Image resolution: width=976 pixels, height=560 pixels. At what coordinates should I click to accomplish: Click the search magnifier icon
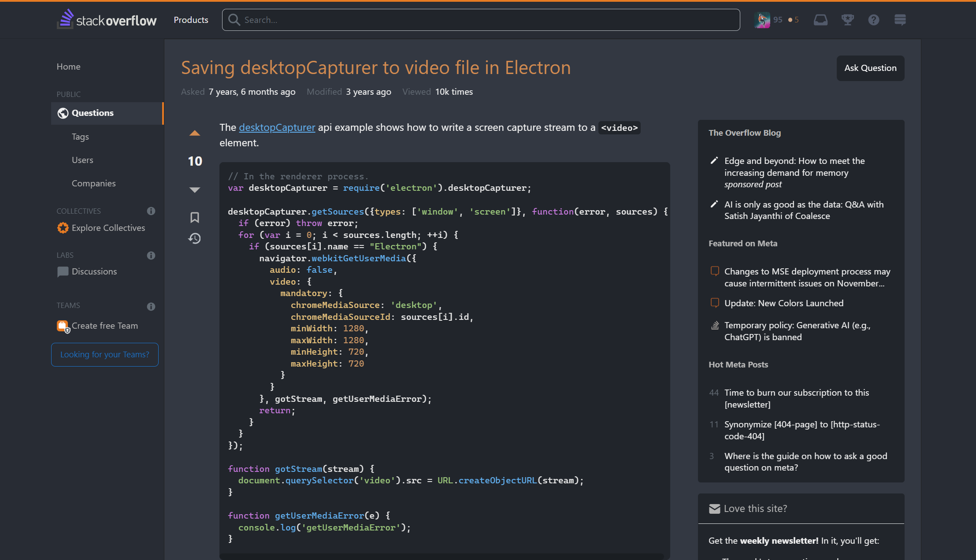[x=234, y=19]
